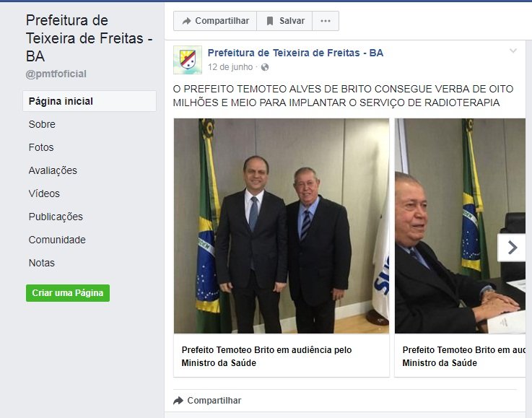Open the Comunidade section

(57, 240)
